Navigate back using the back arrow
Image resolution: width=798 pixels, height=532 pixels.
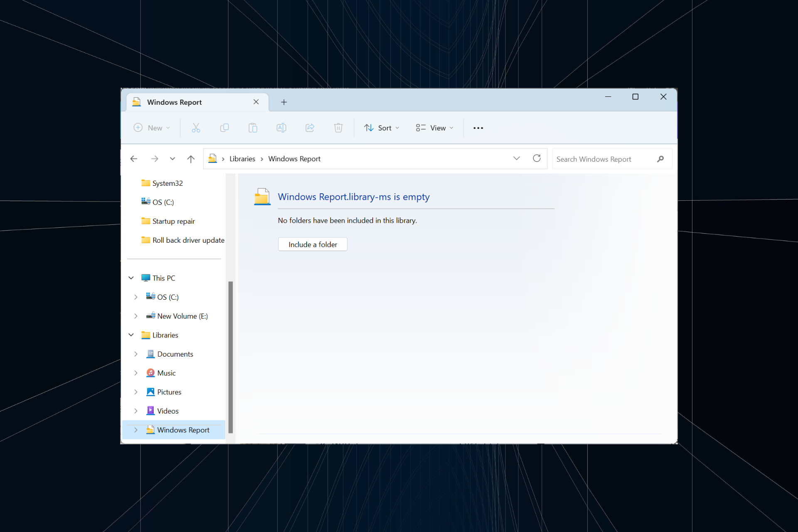tap(133, 158)
